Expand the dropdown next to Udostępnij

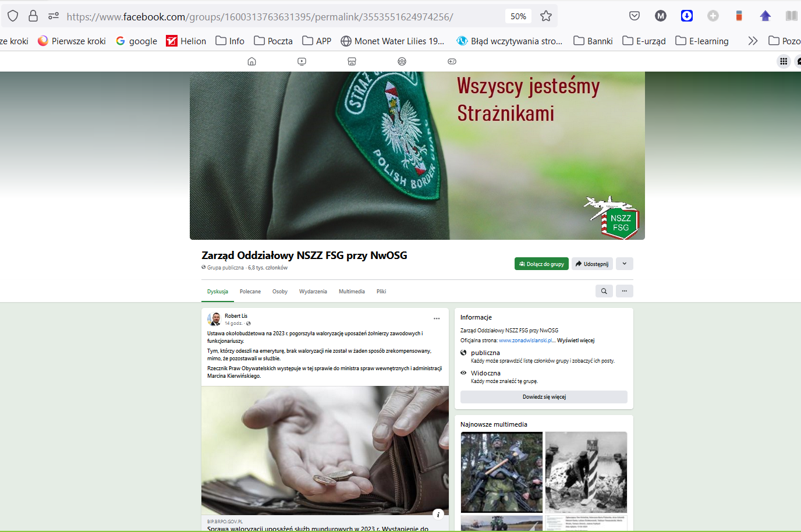[624, 264]
